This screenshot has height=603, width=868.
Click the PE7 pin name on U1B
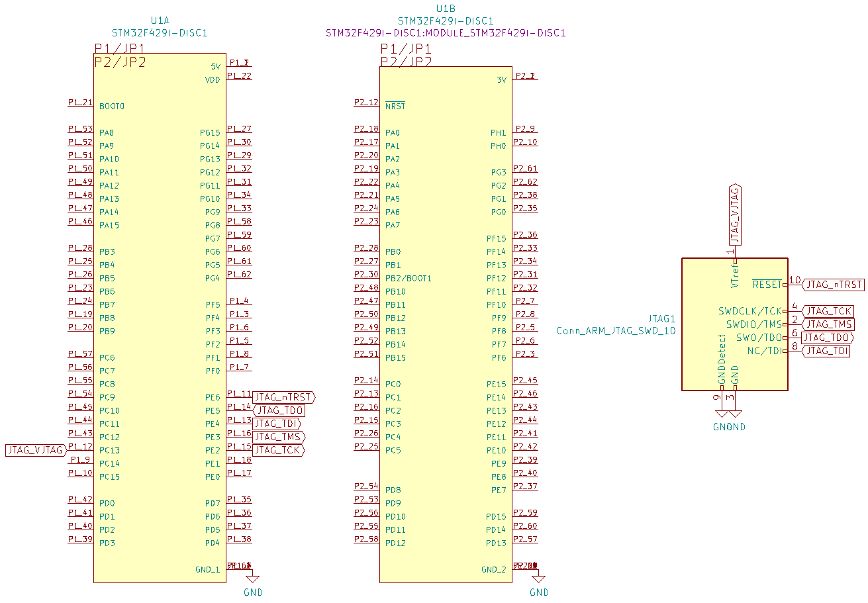[x=499, y=490]
